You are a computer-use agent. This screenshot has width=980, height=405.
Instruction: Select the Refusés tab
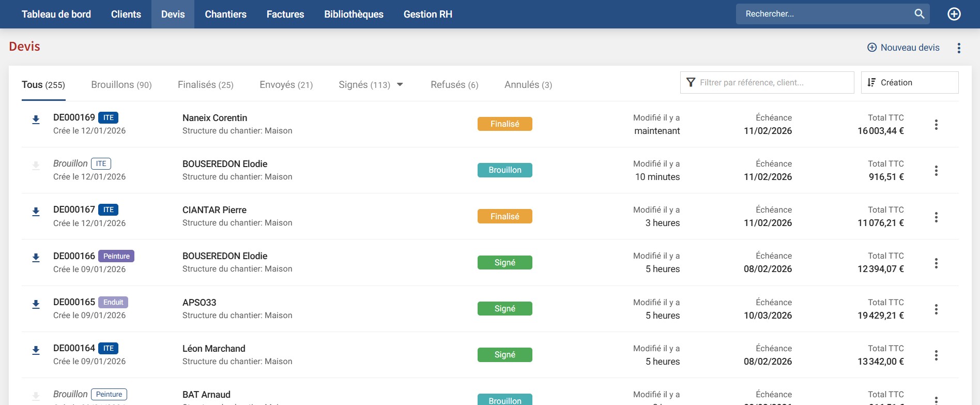pyautogui.click(x=454, y=85)
